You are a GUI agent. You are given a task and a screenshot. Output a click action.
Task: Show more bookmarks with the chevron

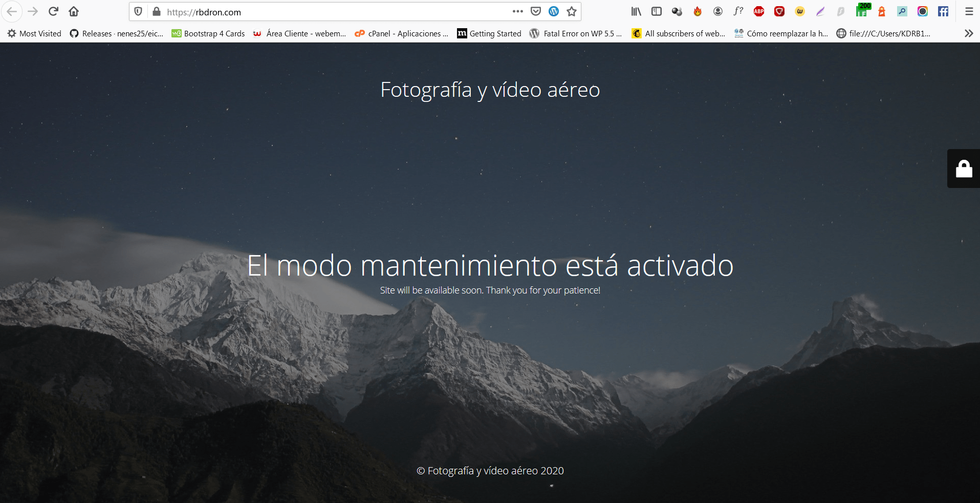coord(969,33)
